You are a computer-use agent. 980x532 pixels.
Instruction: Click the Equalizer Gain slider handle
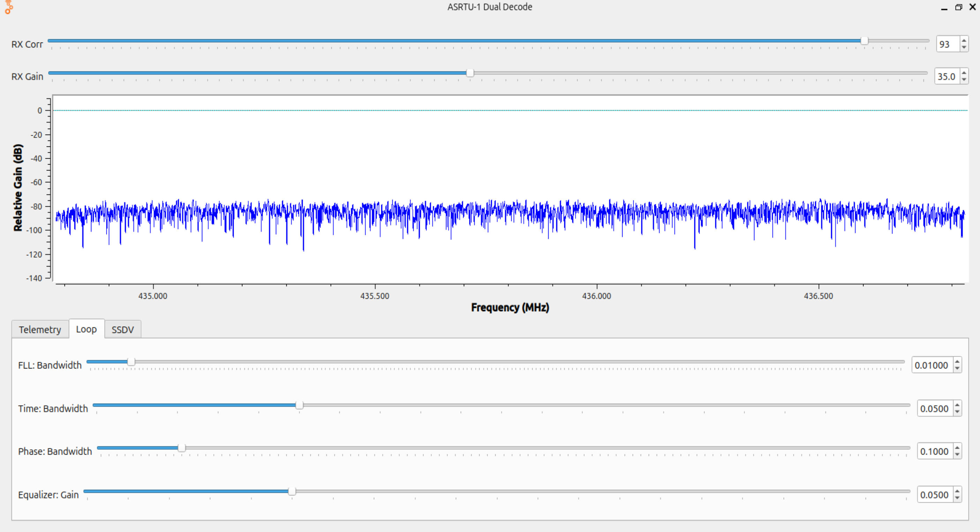pyautogui.click(x=292, y=491)
